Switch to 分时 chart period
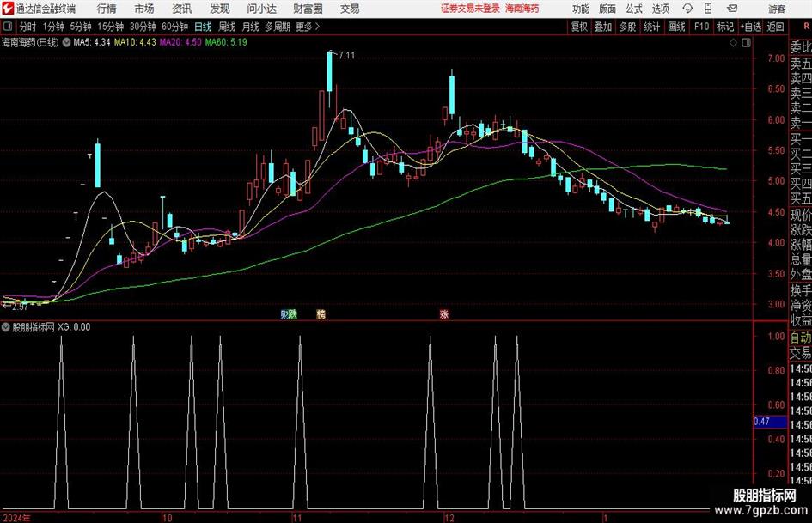 (x=27, y=27)
